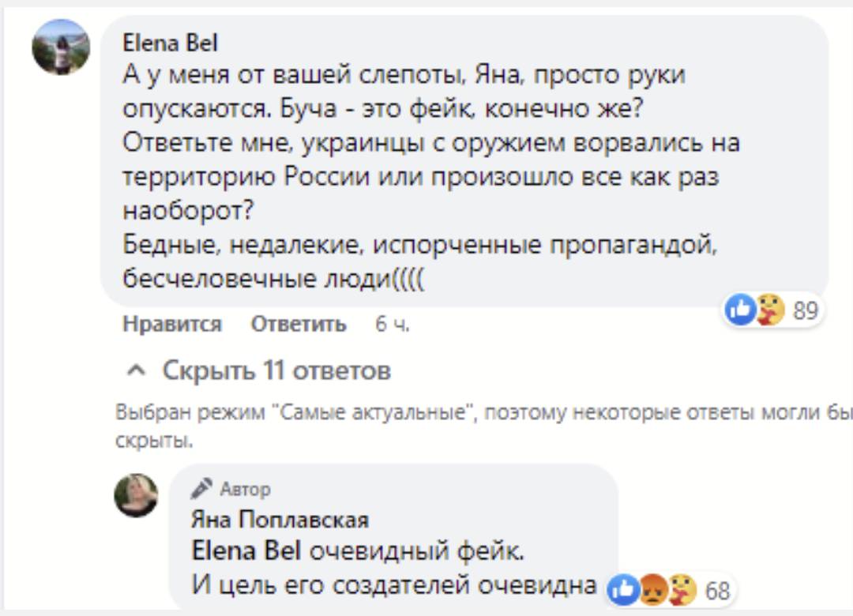Open the 68 reactions count
Viewport: 853px width, 616px height.
tap(717, 591)
